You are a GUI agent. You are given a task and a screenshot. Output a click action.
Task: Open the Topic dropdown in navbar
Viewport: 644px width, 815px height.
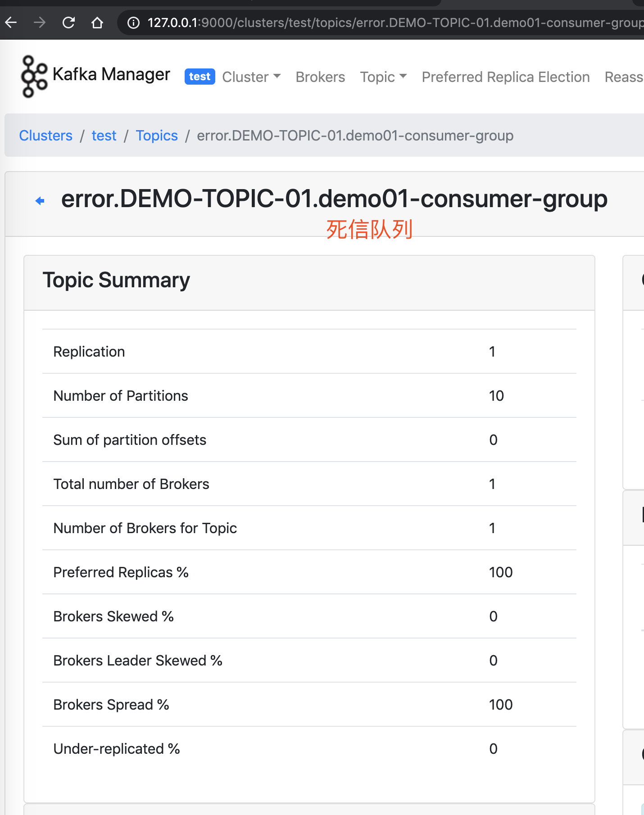(x=383, y=77)
